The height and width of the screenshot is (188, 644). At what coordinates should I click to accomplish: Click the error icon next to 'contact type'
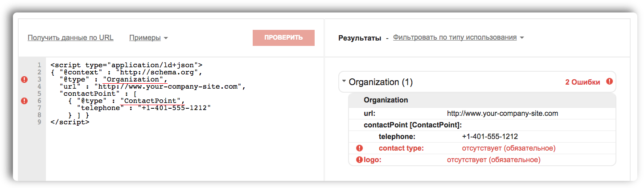tap(359, 148)
